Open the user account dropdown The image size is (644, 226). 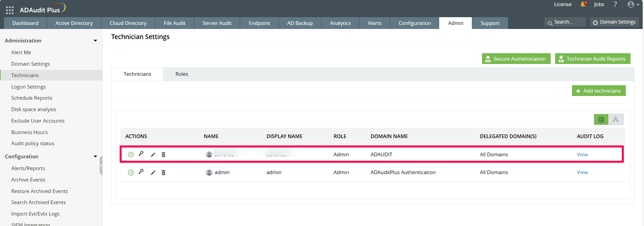[x=633, y=4]
